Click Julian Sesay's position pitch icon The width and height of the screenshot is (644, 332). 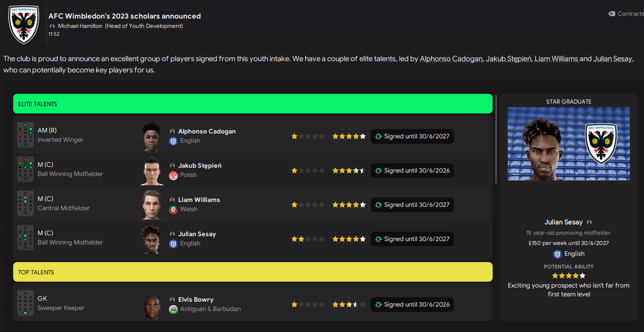tap(25, 238)
